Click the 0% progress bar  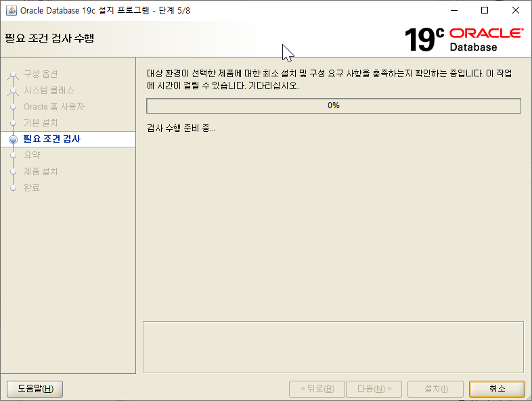coord(334,105)
